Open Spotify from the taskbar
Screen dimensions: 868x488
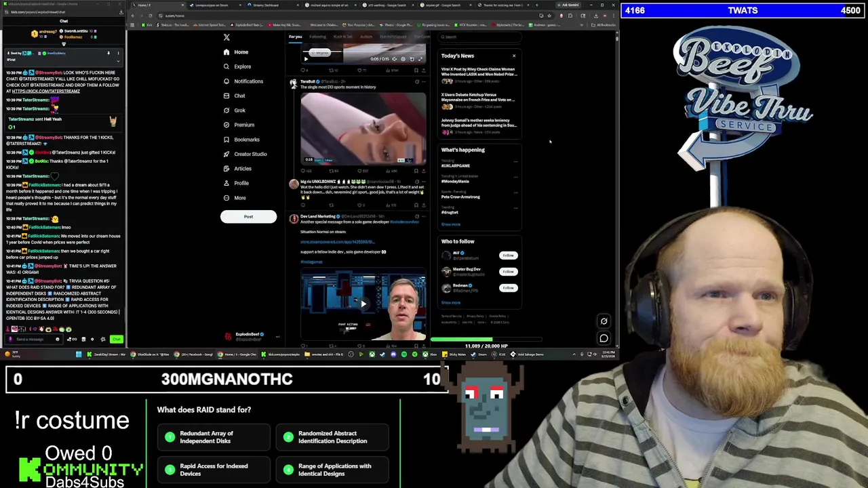pos(403,354)
